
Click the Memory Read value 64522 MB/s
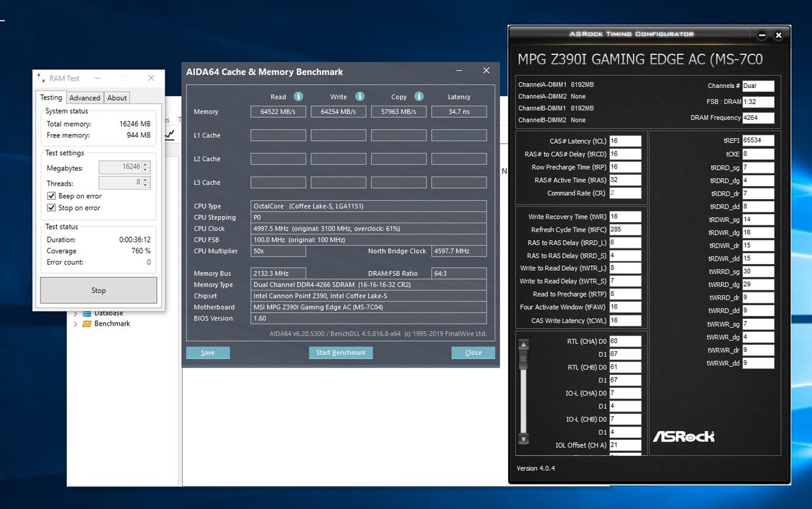tap(278, 111)
